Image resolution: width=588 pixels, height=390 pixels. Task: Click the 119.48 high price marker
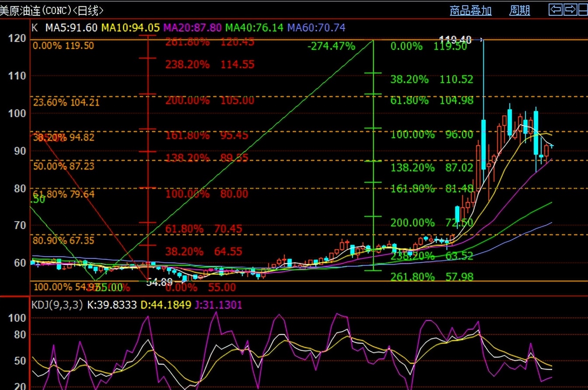(x=456, y=40)
